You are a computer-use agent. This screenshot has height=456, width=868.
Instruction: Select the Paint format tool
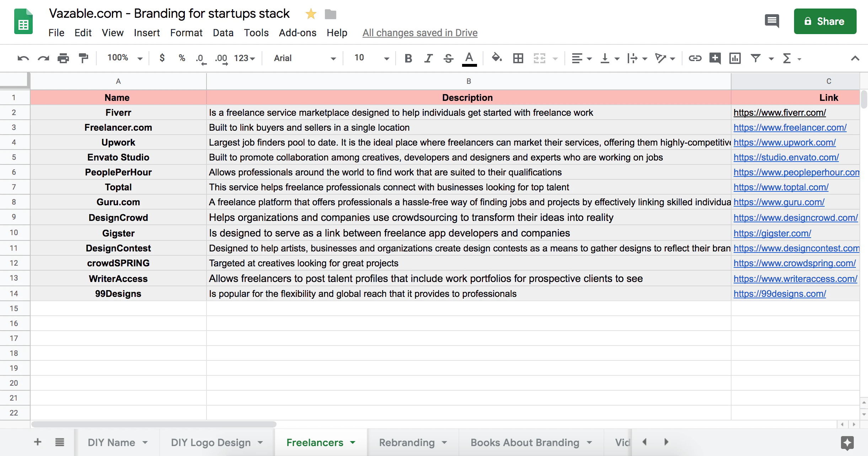[x=83, y=58]
